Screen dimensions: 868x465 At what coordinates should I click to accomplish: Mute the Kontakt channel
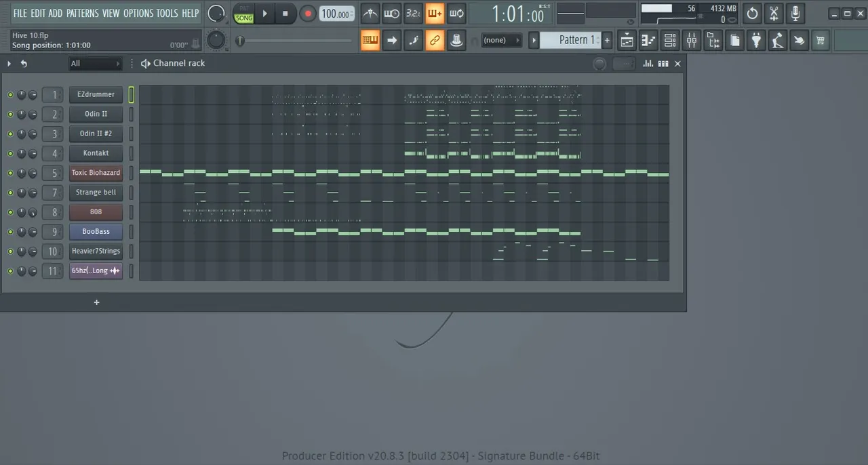(10, 154)
